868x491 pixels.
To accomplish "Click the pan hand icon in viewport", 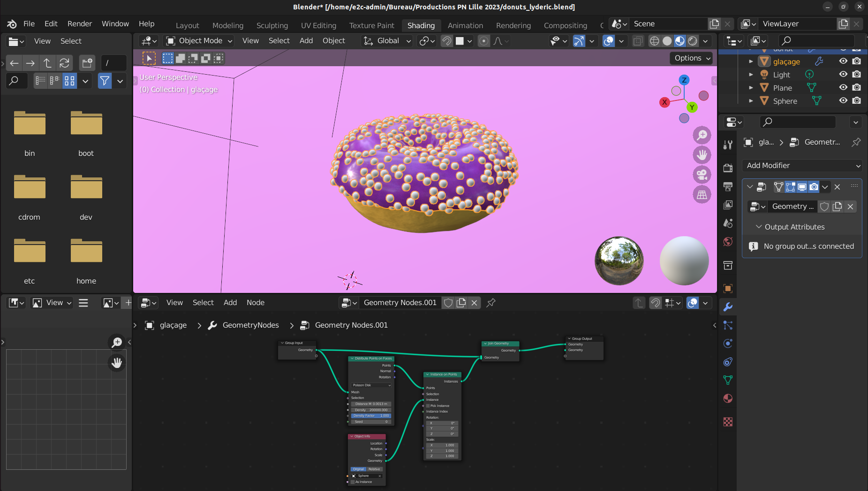I will [x=702, y=155].
